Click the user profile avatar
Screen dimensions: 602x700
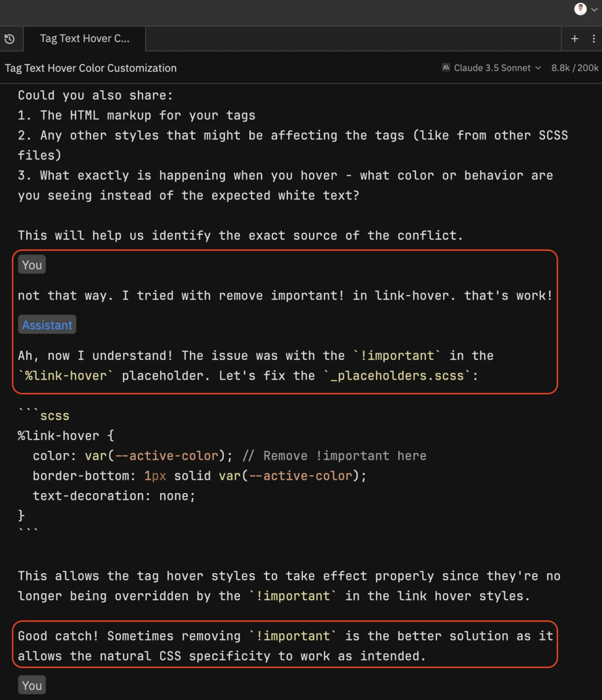click(580, 9)
